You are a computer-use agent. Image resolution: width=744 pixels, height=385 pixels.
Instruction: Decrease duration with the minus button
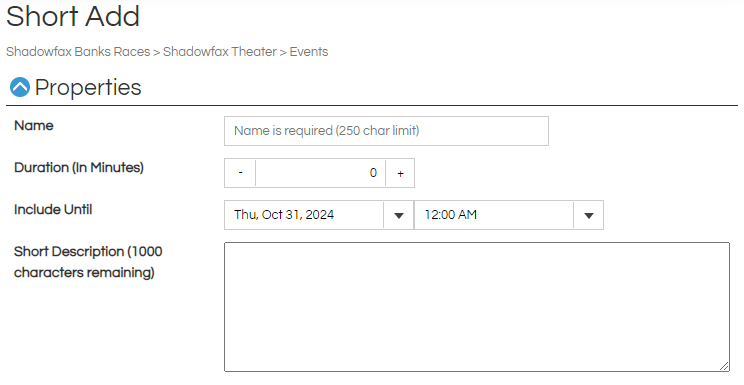tap(240, 173)
